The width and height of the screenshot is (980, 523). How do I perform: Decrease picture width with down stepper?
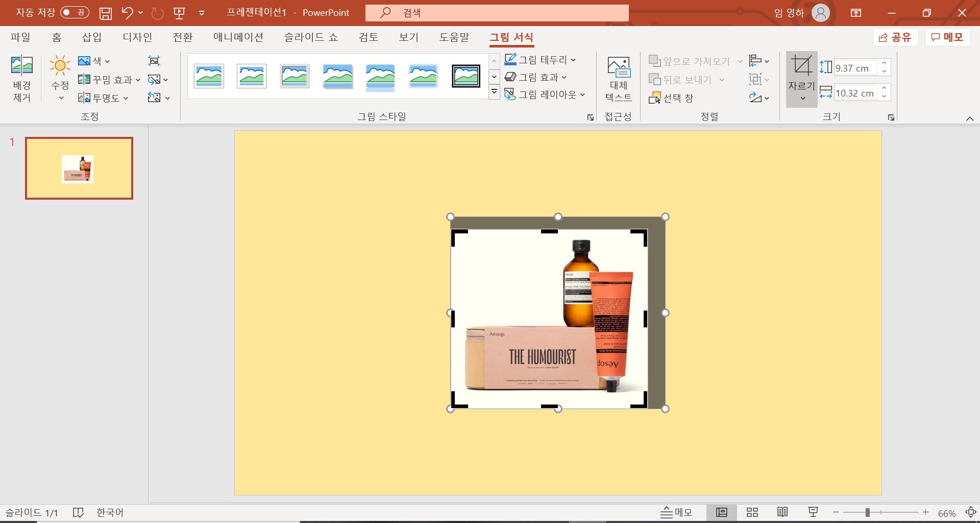click(884, 97)
